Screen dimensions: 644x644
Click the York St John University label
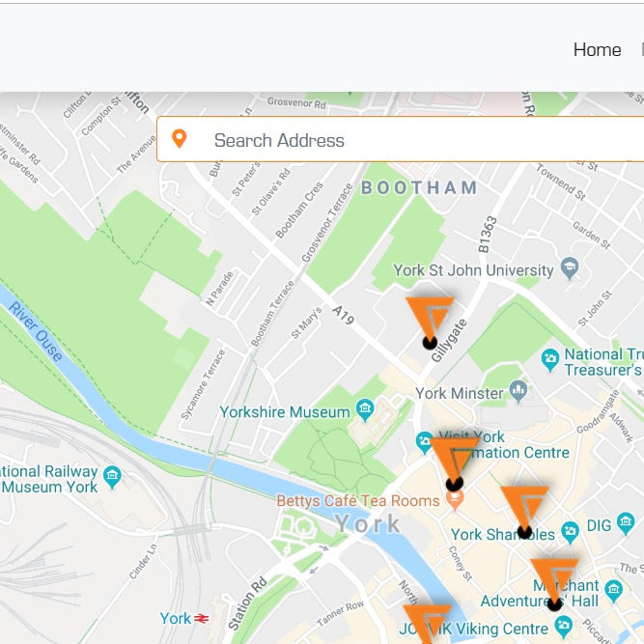tap(473, 270)
